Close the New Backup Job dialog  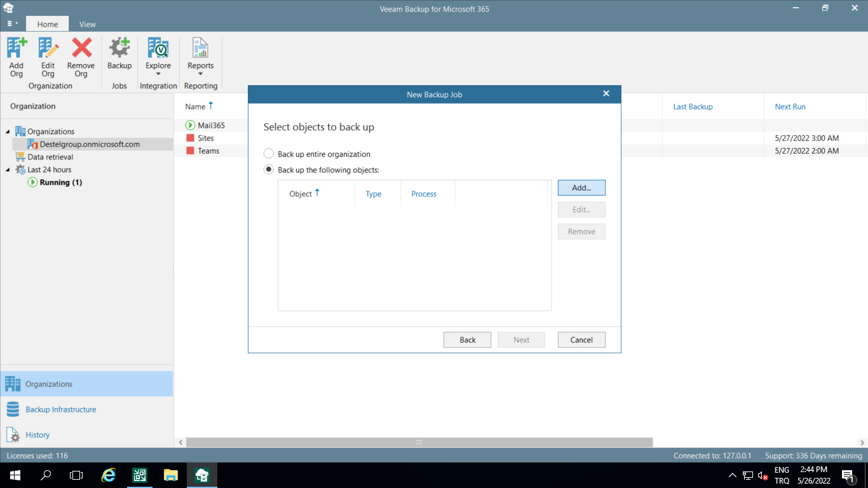606,93
